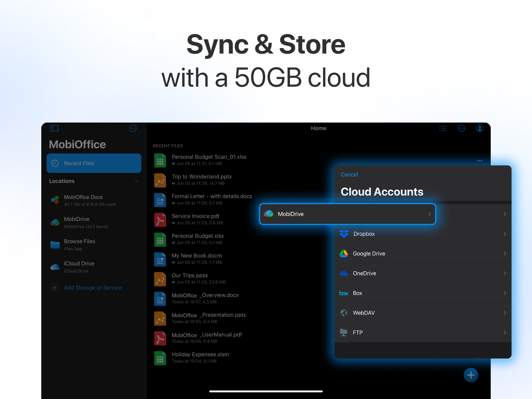Open Holiday Expenses.xlsm file icon

pos(160,358)
